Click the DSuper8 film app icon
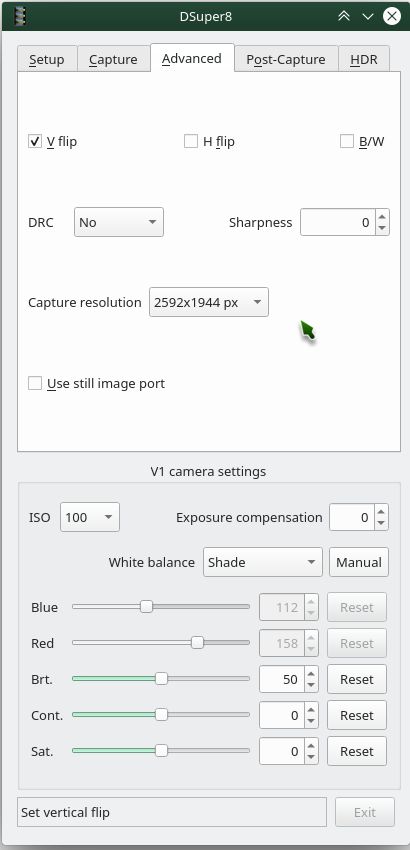This screenshot has width=410, height=850. pyautogui.click(x=20, y=16)
